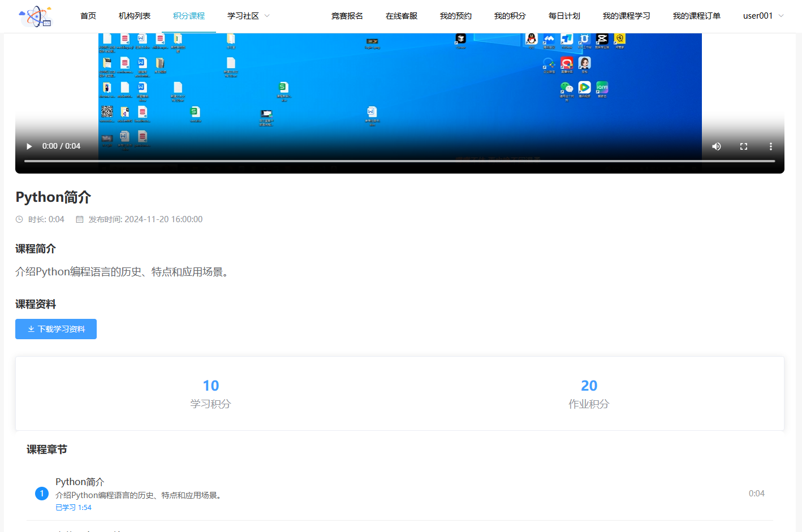Go to 我的课程学习
This screenshot has width=802, height=532.
click(x=627, y=16)
